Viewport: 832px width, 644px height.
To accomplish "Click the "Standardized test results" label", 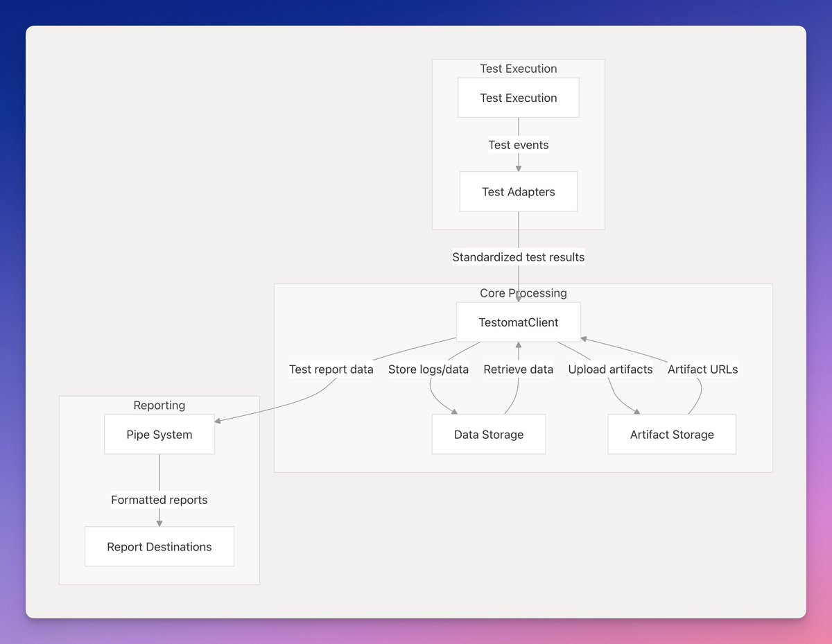I will (519, 257).
